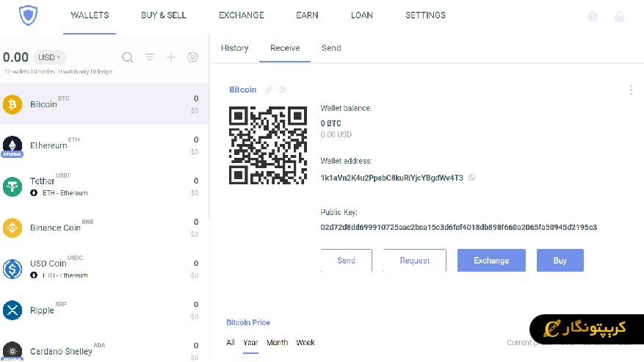
Task: Open the EXCHANGE section
Action: tap(241, 15)
